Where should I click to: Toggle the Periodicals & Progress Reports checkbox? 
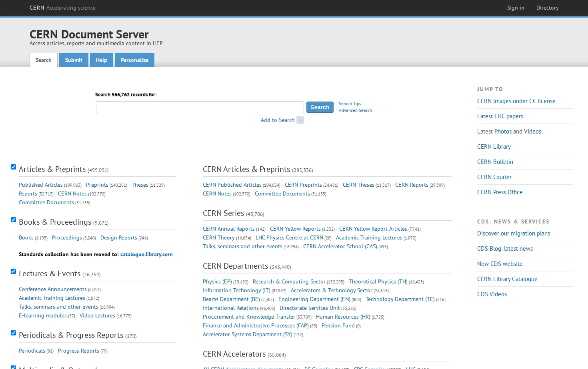(13, 333)
